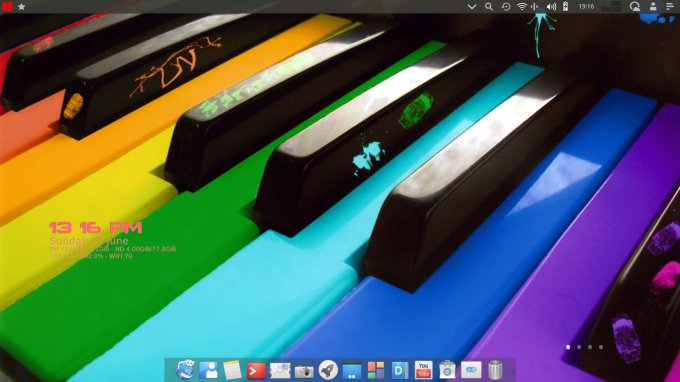
Task: Click the '13 16 PM' desktop clock widget
Action: point(96,227)
